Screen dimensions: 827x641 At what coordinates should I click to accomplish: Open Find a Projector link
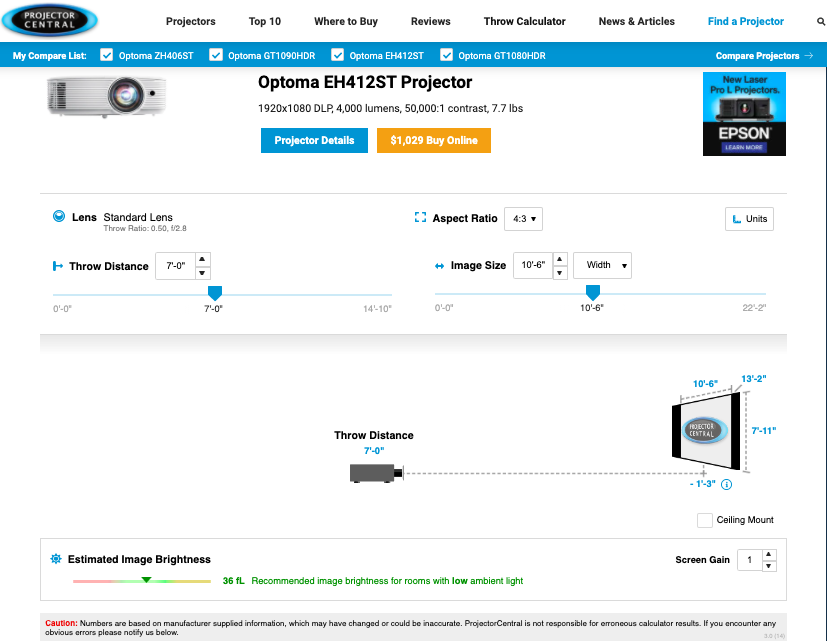click(x=746, y=22)
